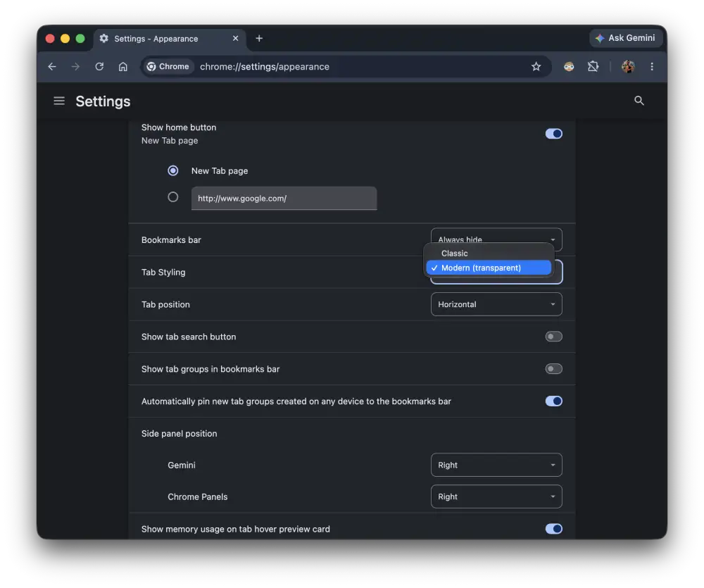Open Chrome's three-dot menu
Viewport: 704px width, 588px height.
pyautogui.click(x=652, y=66)
